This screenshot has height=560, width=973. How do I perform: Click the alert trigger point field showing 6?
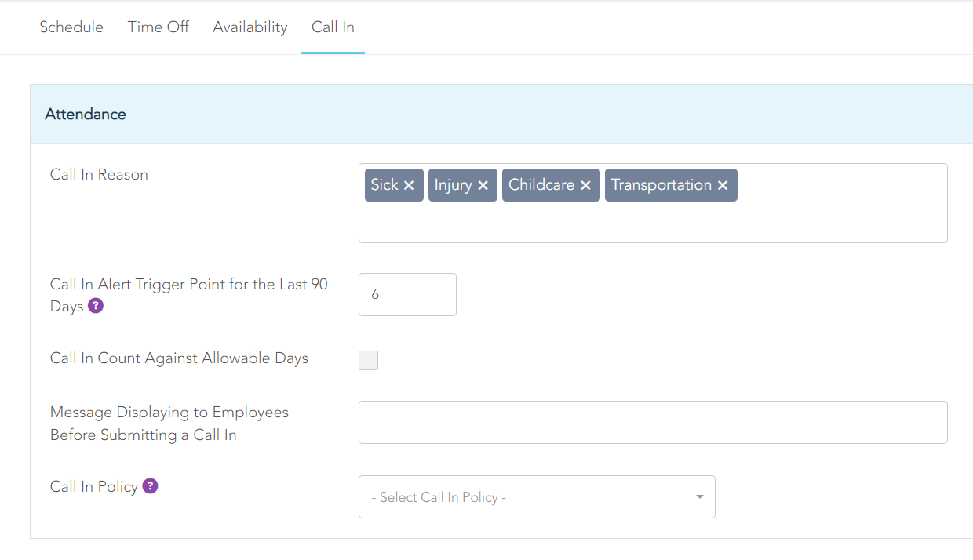click(407, 294)
